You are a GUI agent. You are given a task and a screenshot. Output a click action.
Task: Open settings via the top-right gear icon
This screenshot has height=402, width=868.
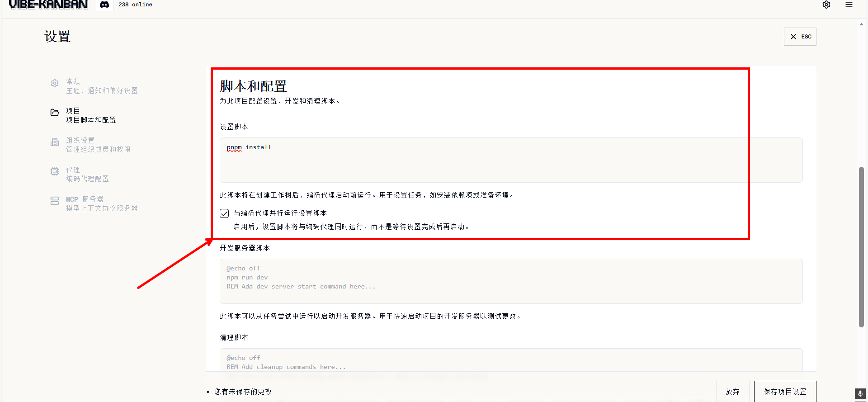click(x=826, y=5)
